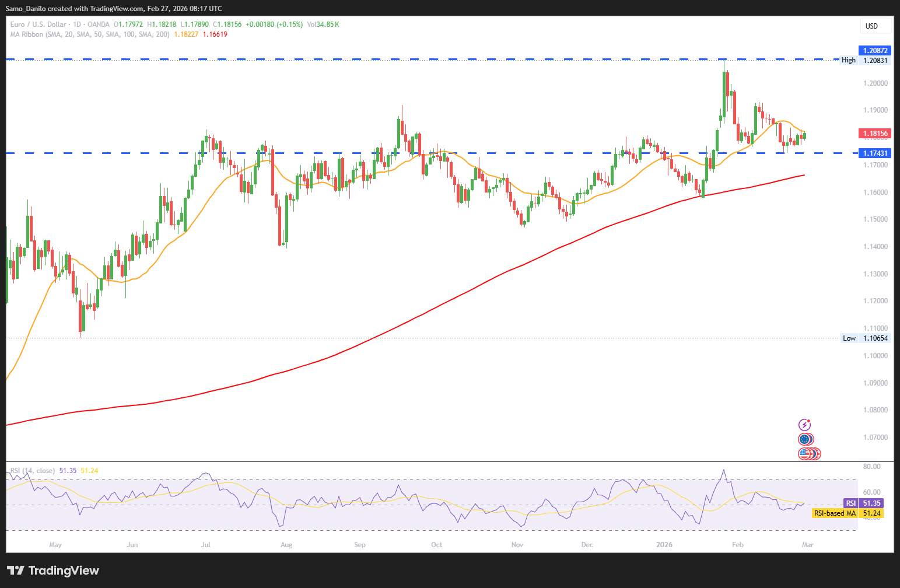Select the lower dashed blue horizontal line
Image resolution: width=900 pixels, height=588 pixels.
pos(350,153)
